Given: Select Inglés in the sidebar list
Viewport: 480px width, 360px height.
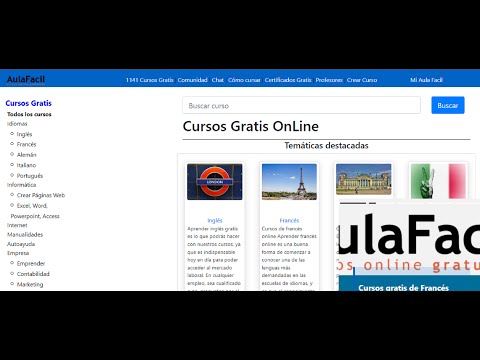Looking at the screenshot, I should point(24,134).
